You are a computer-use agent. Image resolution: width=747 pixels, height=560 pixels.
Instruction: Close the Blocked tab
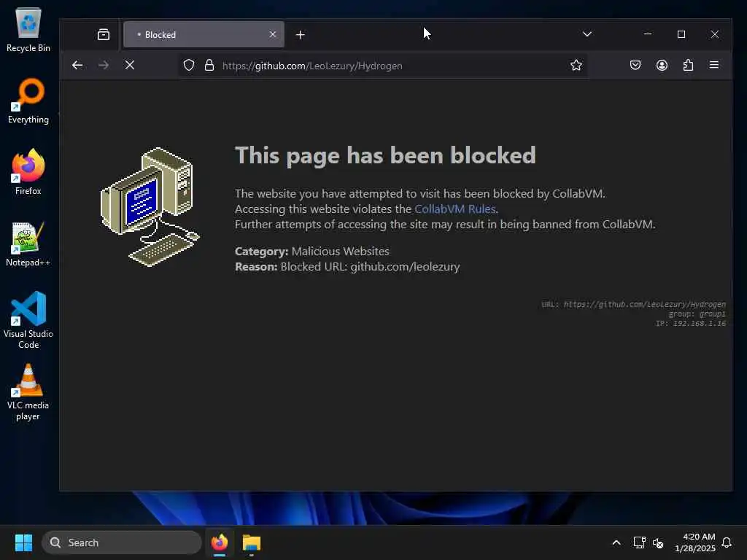tap(273, 34)
